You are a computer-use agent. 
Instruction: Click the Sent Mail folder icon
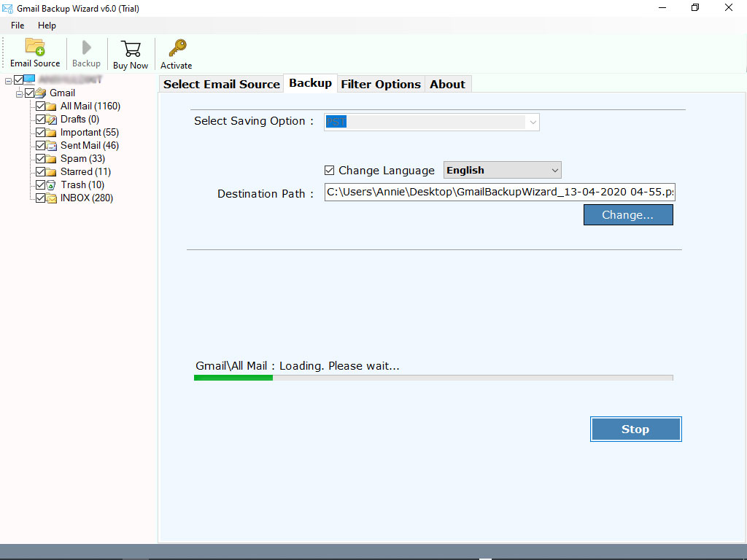(x=52, y=146)
